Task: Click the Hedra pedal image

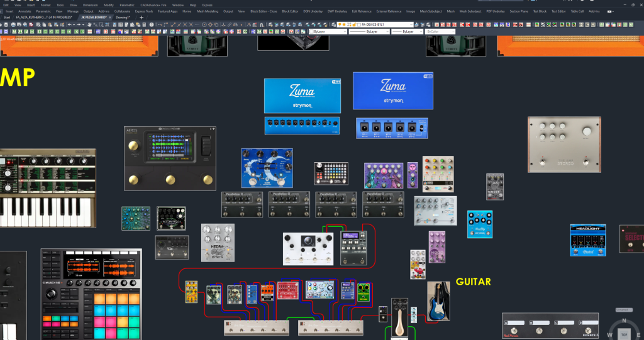Action: coord(218,243)
